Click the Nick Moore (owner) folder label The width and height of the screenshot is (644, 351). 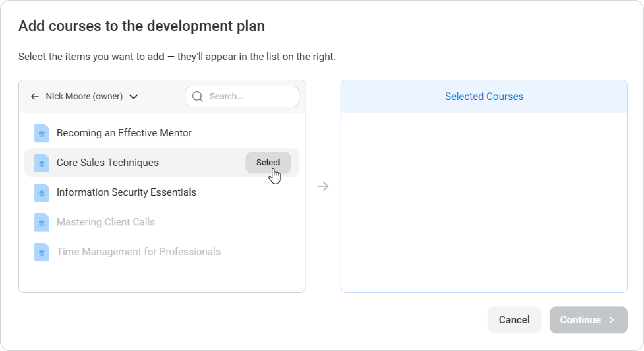pos(84,97)
